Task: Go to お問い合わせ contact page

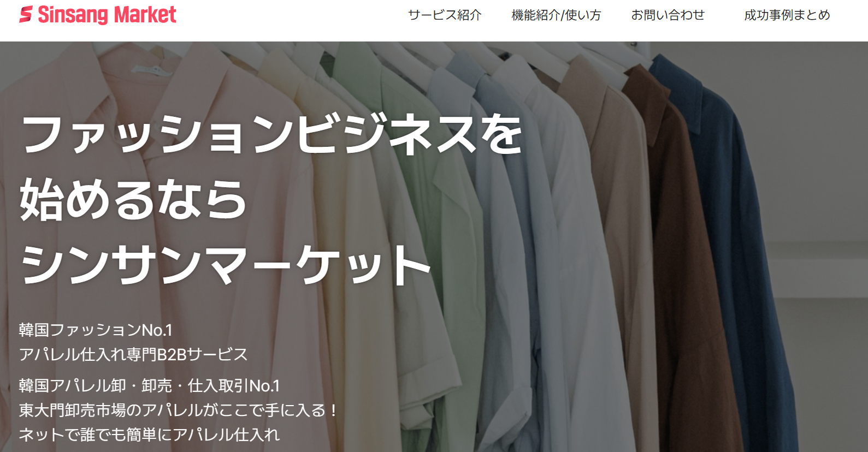Action: (668, 15)
